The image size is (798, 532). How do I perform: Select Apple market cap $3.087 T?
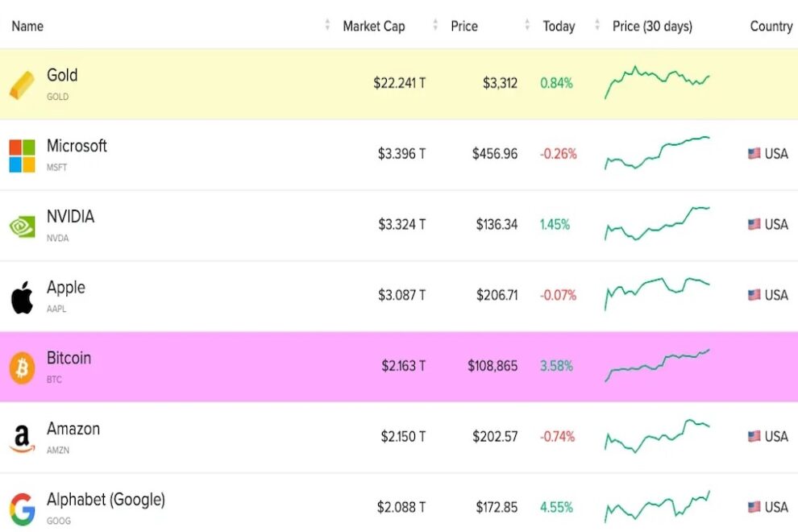pyautogui.click(x=402, y=295)
